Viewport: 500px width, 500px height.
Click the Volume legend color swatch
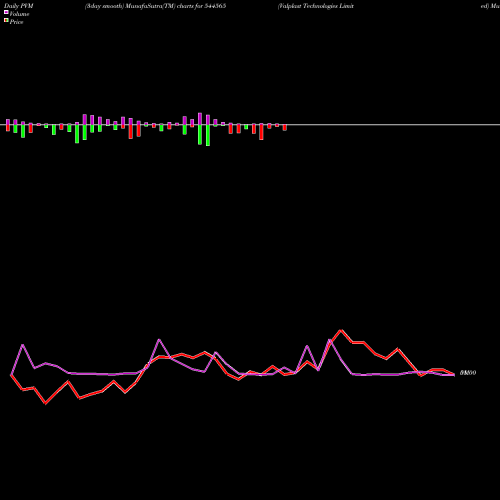pyautogui.click(x=6, y=12)
